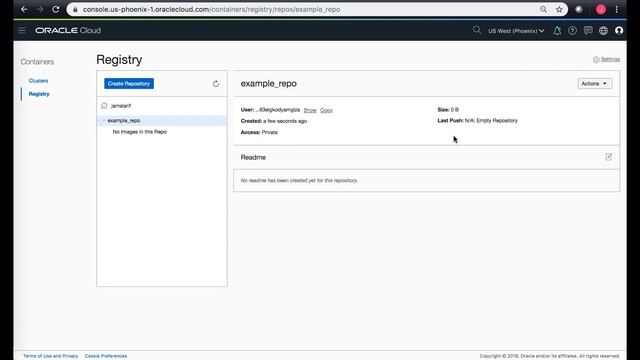Click the example_repo heading text
Screen dimensions: 640x360
pyautogui.click(x=269, y=83)
